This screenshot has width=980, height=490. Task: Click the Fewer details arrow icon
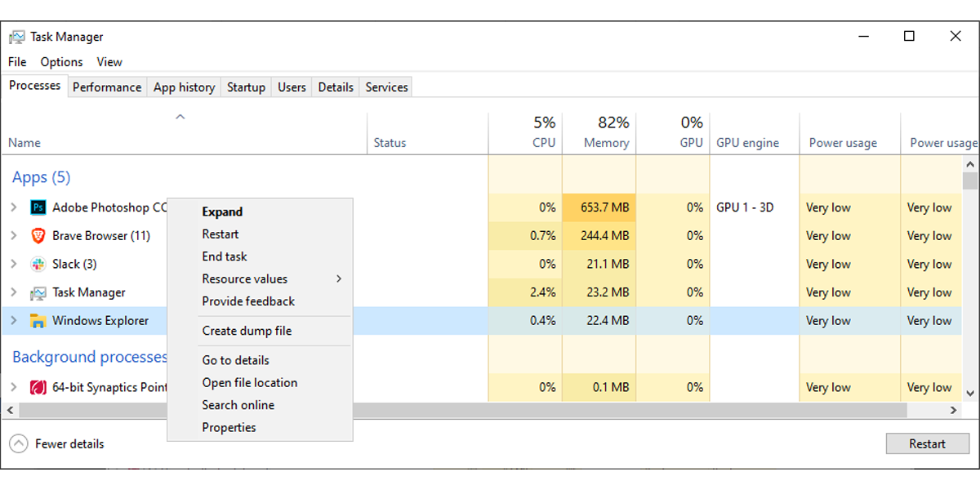[x=18, y=444]
